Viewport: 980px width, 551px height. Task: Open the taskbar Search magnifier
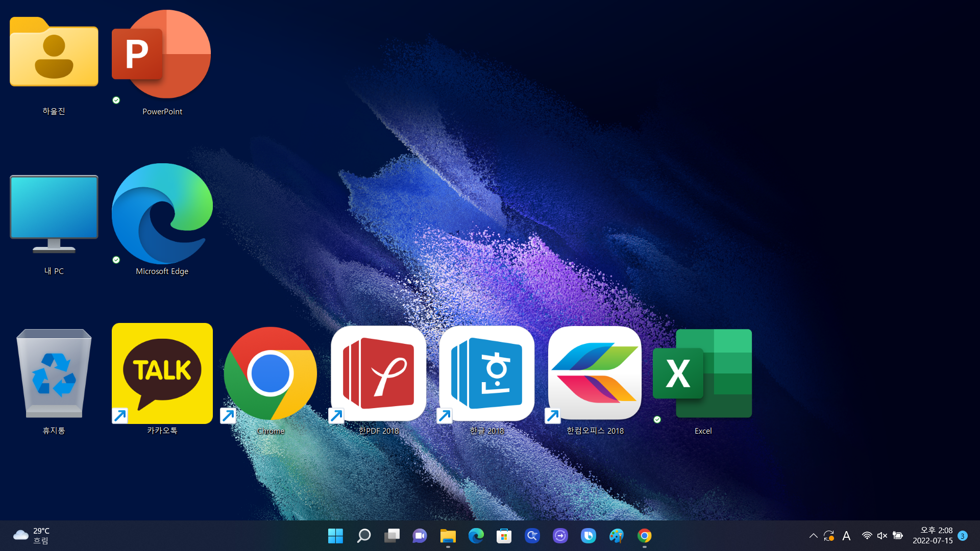[363, 536]
